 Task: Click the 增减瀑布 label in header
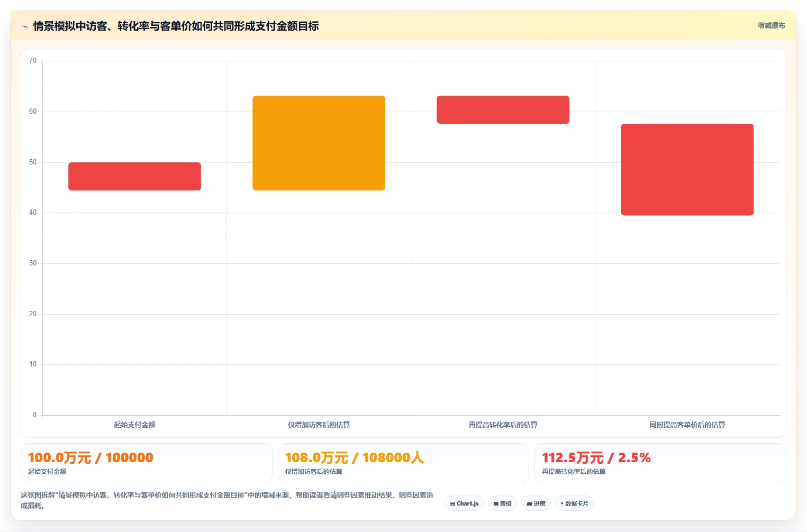(x=771, y=25)
